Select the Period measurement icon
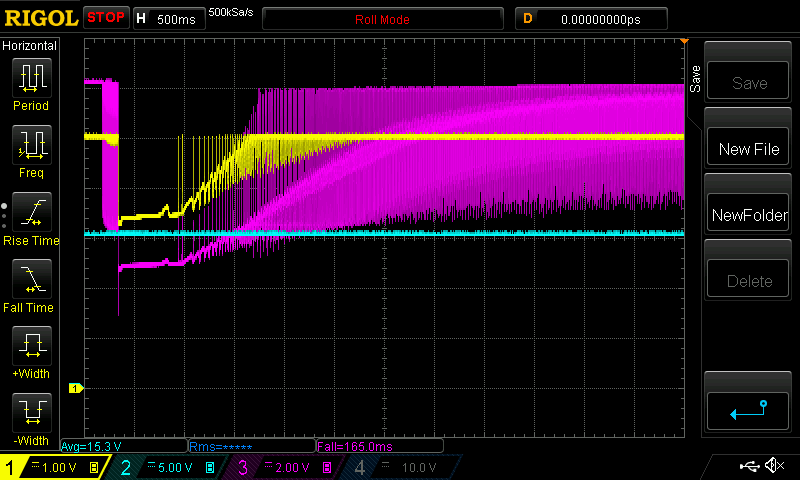Screen dimensions: 800x480 (x=31, y=80)
